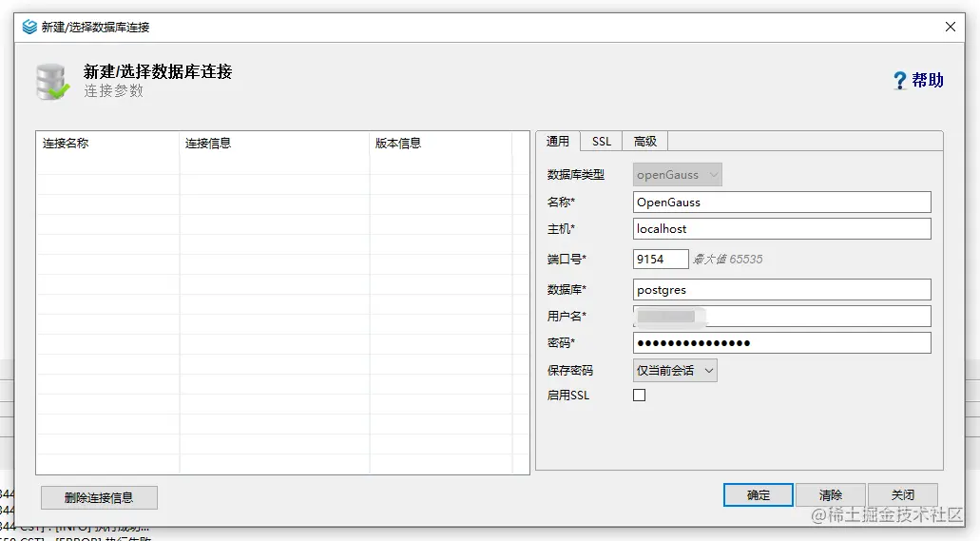Click the 连接信息 column header
Screen dimensions: 980x541
point(275,144)
